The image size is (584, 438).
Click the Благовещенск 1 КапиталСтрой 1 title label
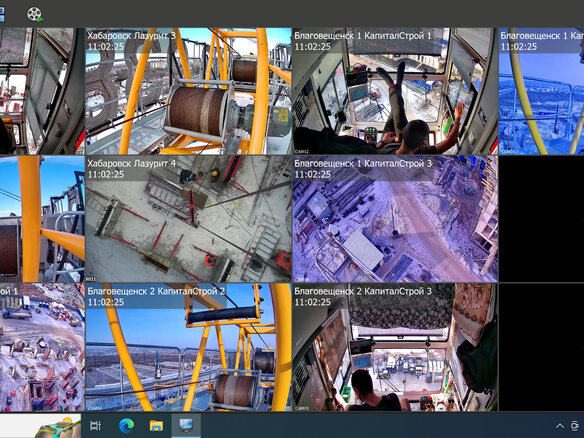pyautogui.click(x=363, y=36)
